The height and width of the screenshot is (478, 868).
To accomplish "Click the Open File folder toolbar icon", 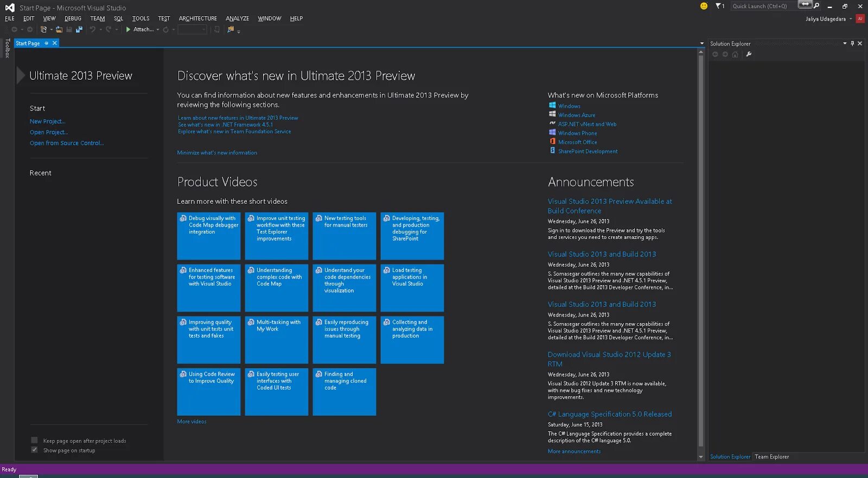I will tap(59, 29).
